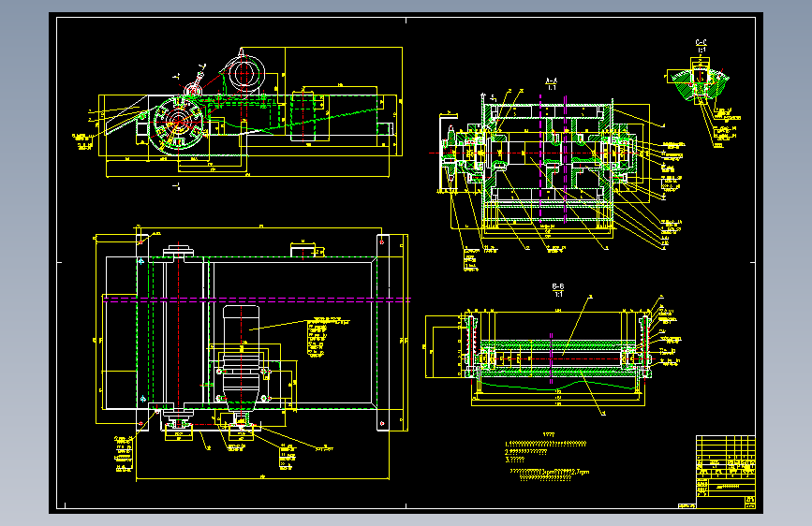The image size is (812, 526).
Task: Click the circular drum wheel in side elevation
Action: (179, 123)
